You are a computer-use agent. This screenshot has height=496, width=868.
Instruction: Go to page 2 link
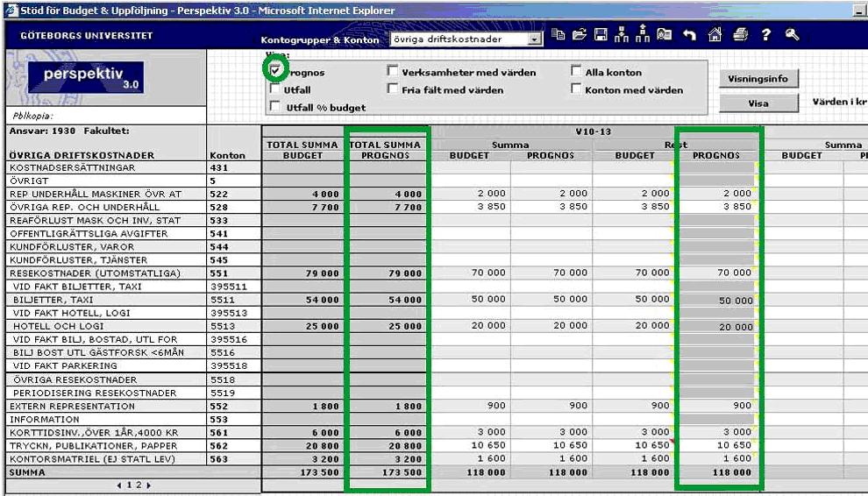pos(139,485)
